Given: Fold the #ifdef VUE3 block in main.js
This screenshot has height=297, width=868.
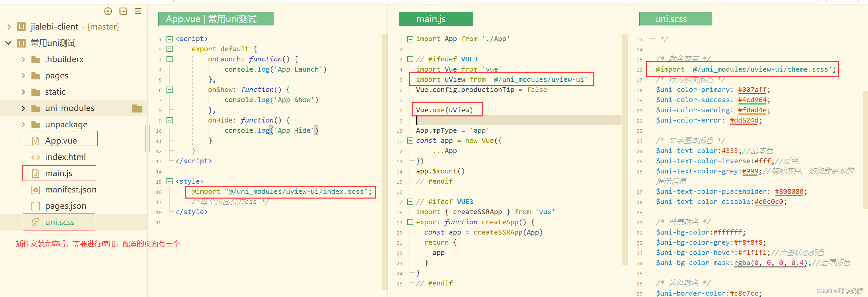Looking at the screenshot, I should [410, 202].
